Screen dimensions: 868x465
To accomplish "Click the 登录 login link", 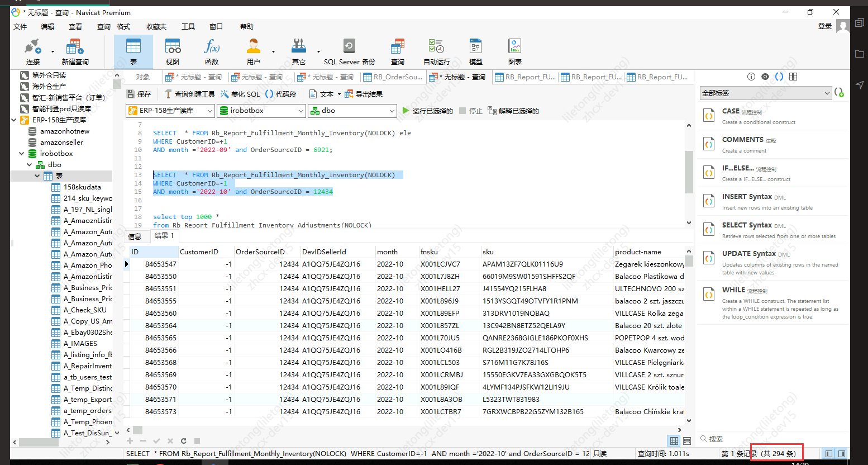I will coord(825,26).
